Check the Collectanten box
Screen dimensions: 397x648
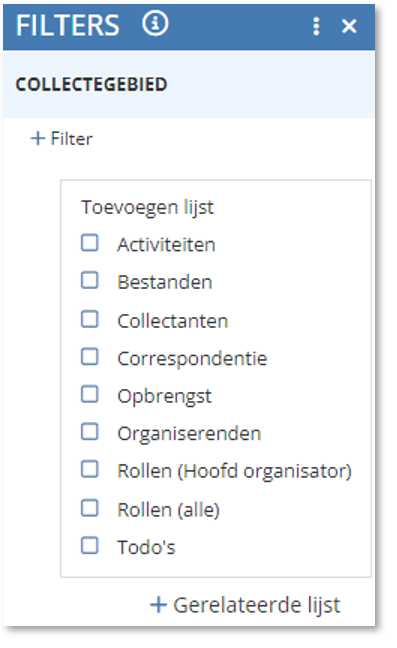point(90,319)
